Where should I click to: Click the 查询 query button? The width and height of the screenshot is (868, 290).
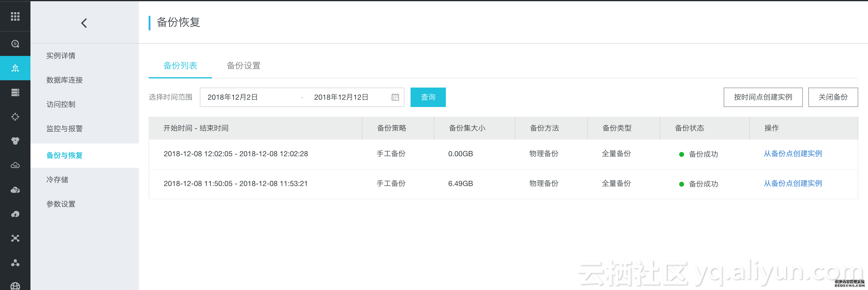[428, 97]
